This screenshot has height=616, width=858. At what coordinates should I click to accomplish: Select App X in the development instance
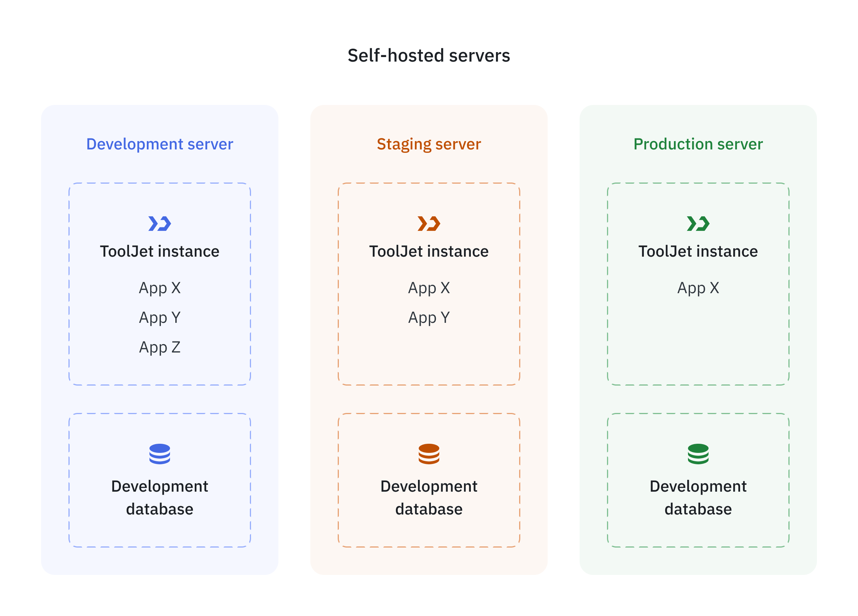160,288
